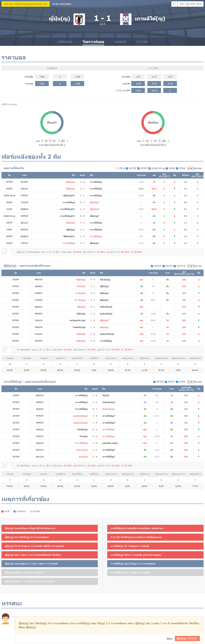This screenshot has width=205, height=644.
Task: Click the 'ทีมเหย้า' home team donut chart
Action: (x=52, y=122)
